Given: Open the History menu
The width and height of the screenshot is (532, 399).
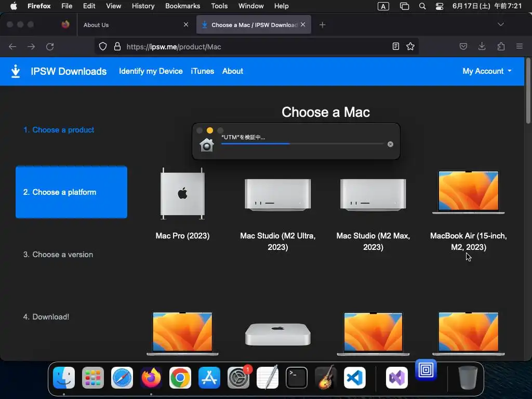Looking at the screenshot, I should (x=143, y=6).
